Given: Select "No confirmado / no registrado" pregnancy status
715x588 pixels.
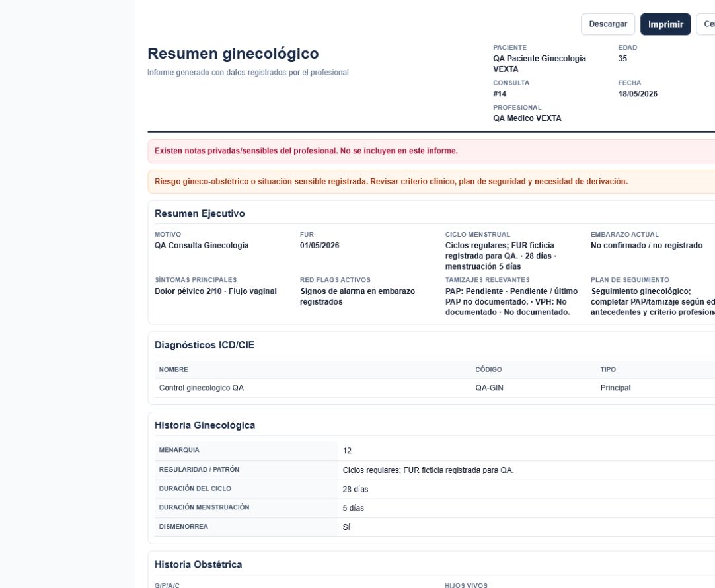Looking at the screenshot, I should click(x=646, y=246).
